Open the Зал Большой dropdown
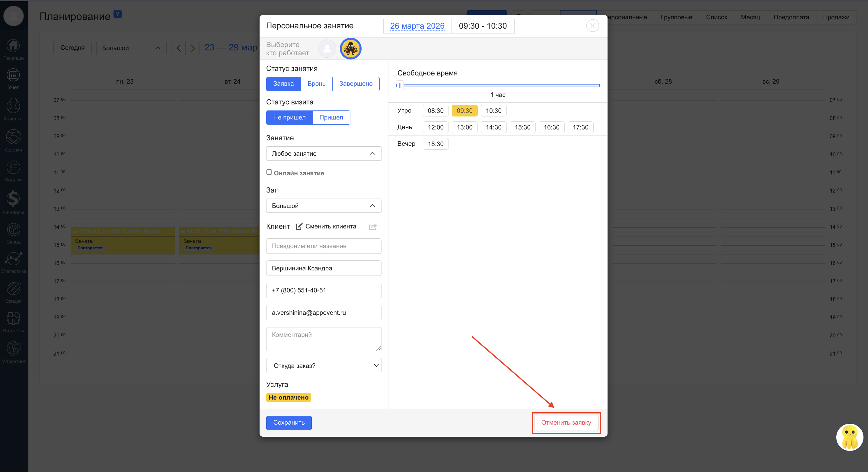The width and height of the screenshot is (868, 472). pyautogui.click(x=324, y=206)
